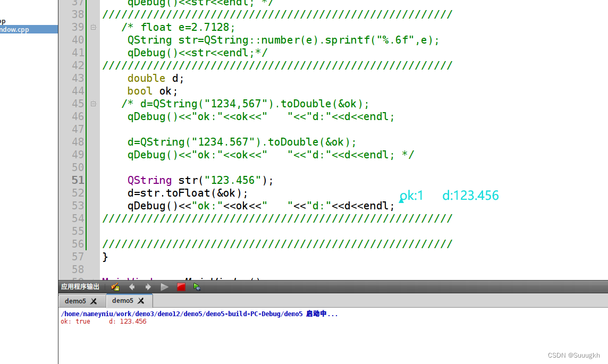The width and height of the screenshot is (608, 364).
Task: Go to previous output item arrow
Action: click(x=132, y=287)
